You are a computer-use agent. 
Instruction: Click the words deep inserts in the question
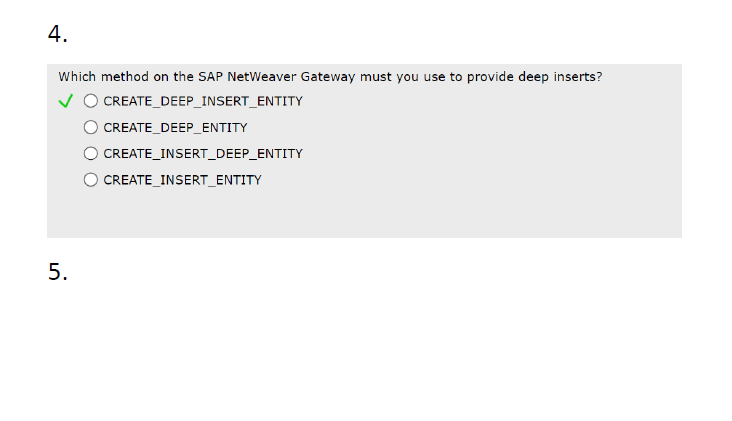click(560, 77)
